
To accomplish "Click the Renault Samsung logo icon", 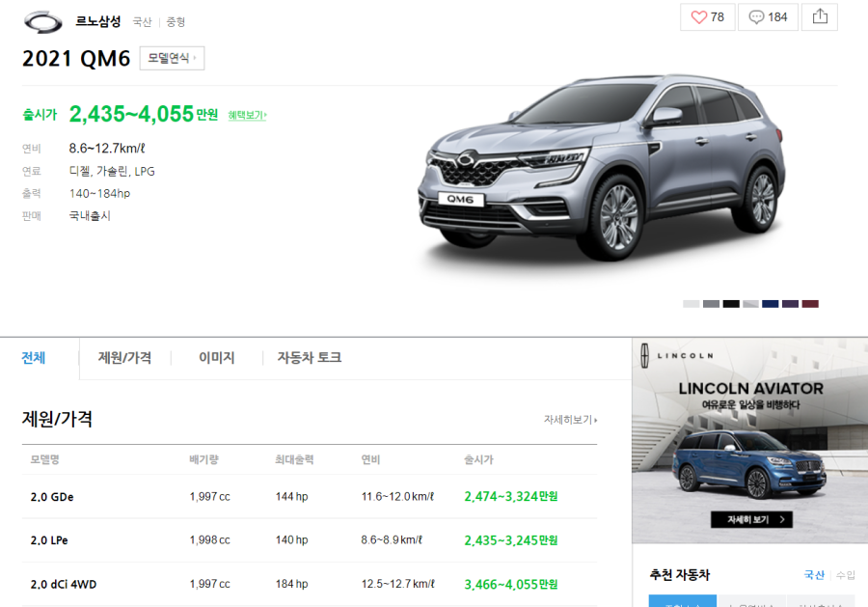I will [x=42, y=22].
